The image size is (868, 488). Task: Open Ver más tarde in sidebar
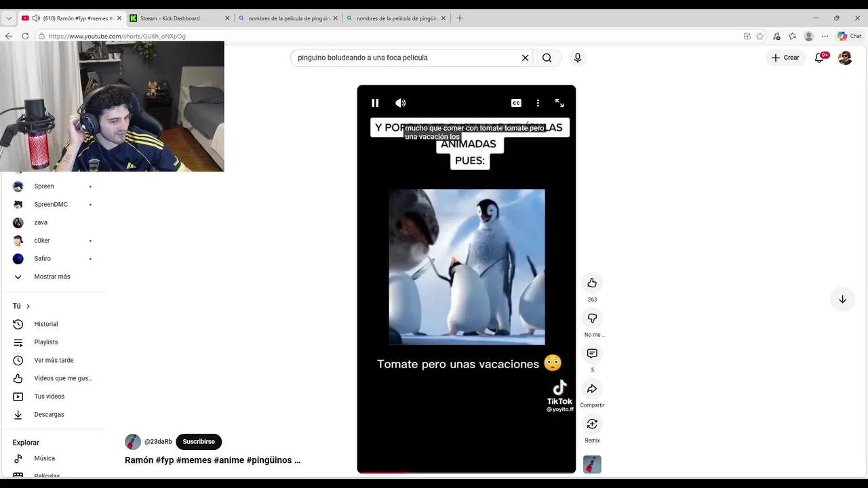tap(53, 360)
